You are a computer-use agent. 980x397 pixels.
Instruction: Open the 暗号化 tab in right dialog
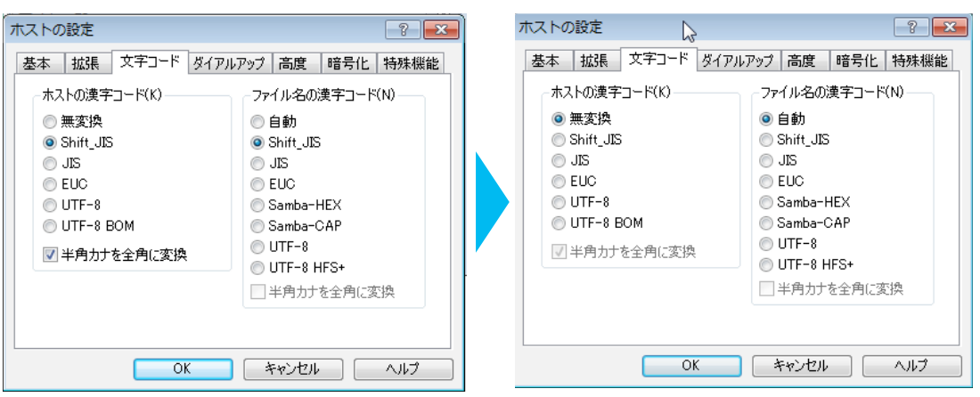point(857,61)
